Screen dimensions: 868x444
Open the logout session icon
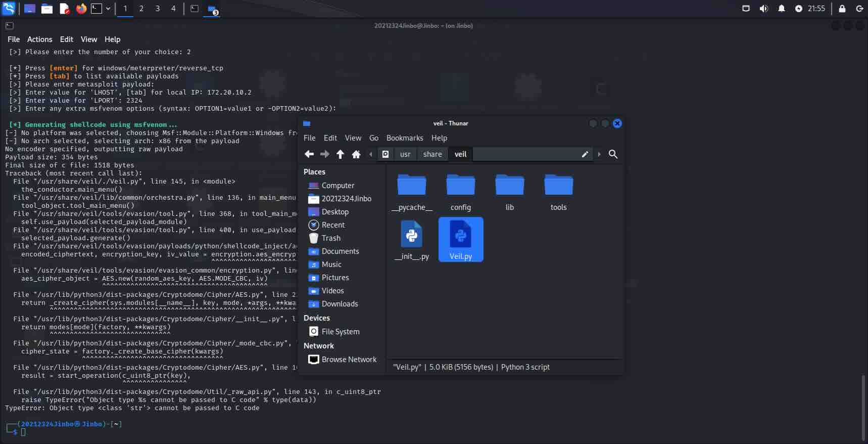click(x=859, y=9)
